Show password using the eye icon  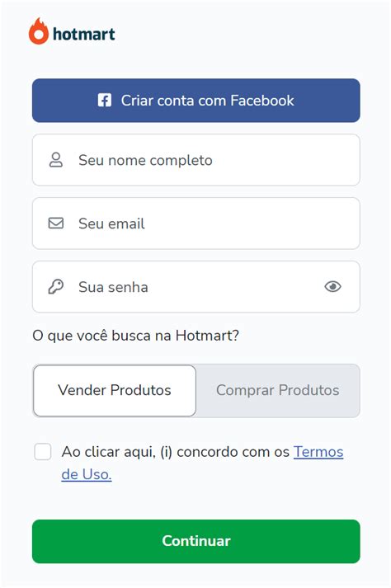click(332, 287)
